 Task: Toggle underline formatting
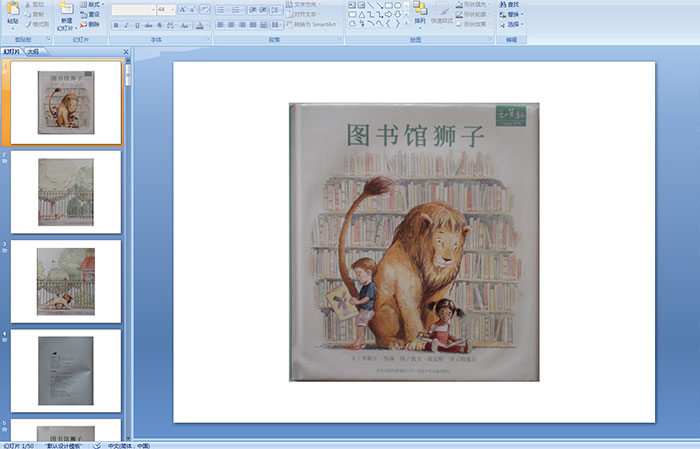coord(137,25)
